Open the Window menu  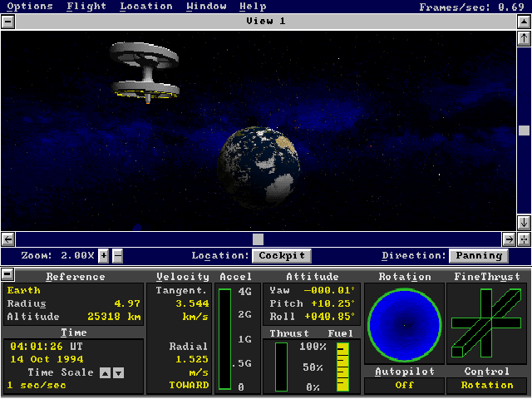tap(206, 6)
